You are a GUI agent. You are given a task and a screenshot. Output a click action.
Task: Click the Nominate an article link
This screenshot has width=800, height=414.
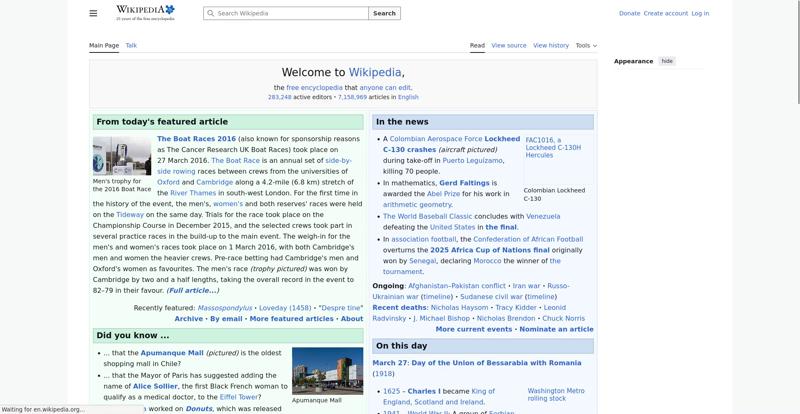tap(556, 329)
